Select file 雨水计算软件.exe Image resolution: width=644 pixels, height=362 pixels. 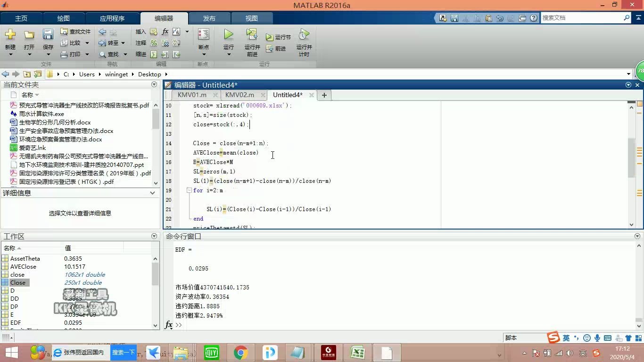[41, 114]
